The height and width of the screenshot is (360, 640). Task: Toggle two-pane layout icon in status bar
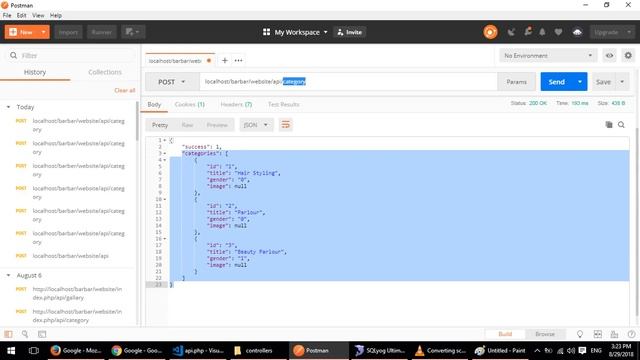(598, 334)
